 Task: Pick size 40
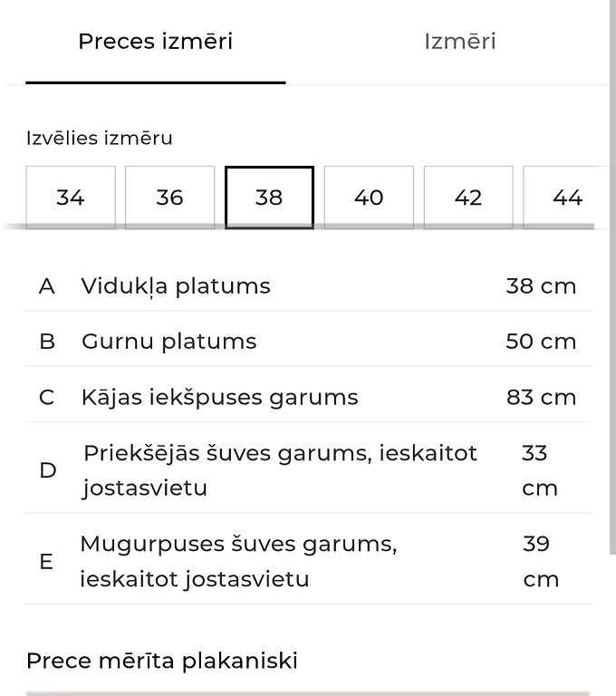tap(369, 198)
